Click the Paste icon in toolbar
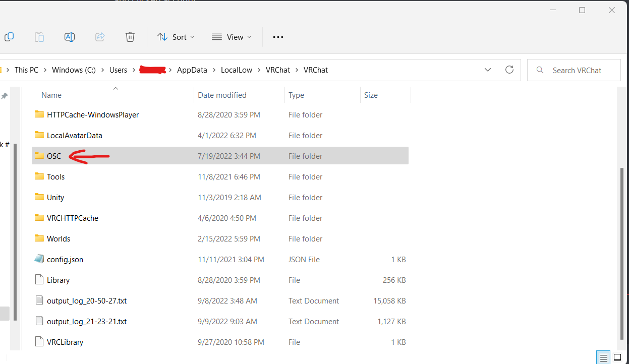 pos(39,37)
